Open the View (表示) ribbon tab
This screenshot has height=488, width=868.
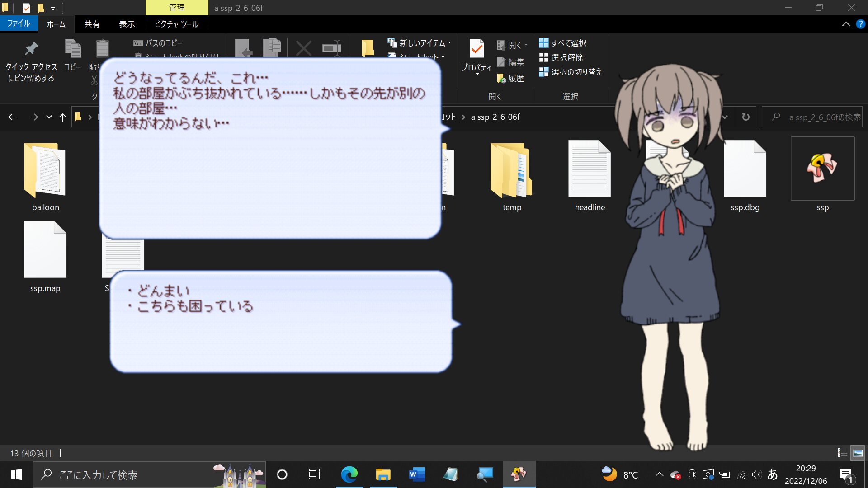[127, 24]
